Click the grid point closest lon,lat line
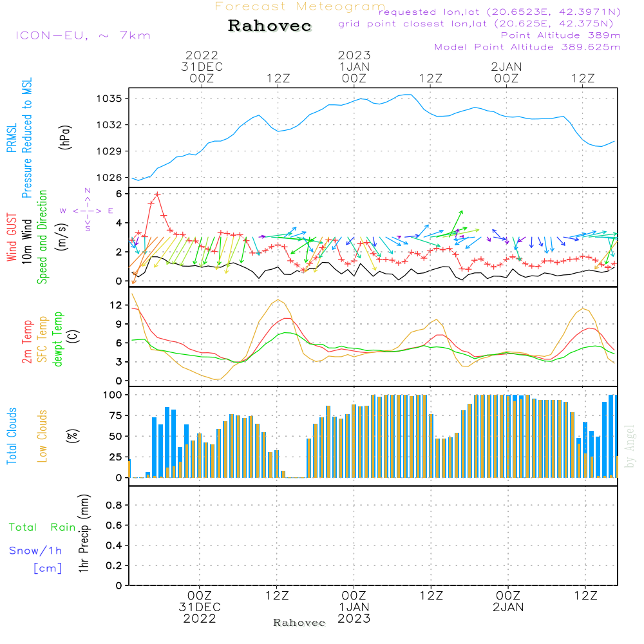Screen dimensions: 644x644 (x=476, y=24)
